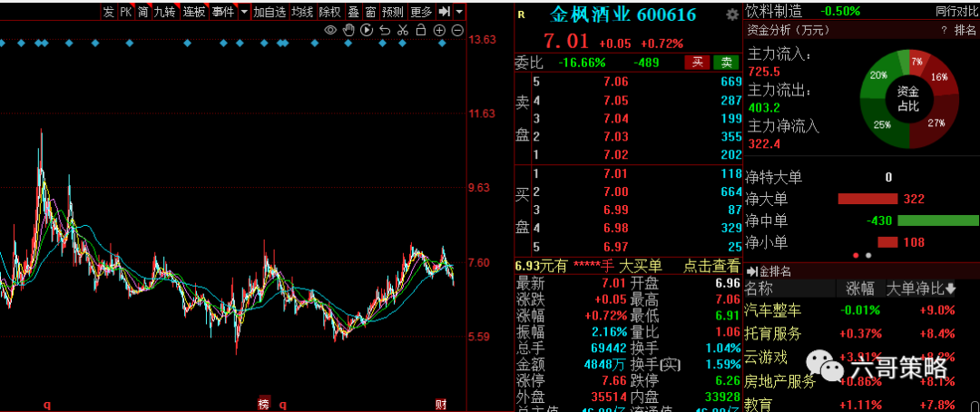
Task: Open the dropdown arrow after skip icon
Action: point(459,12)
